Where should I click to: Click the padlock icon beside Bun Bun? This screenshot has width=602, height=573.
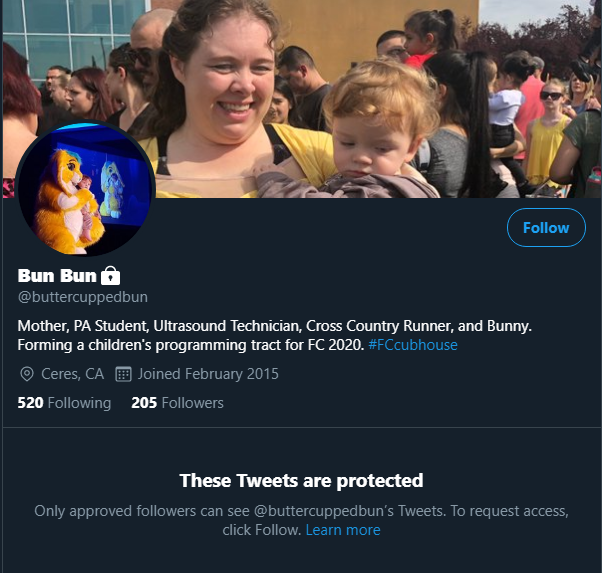point(111,275)
